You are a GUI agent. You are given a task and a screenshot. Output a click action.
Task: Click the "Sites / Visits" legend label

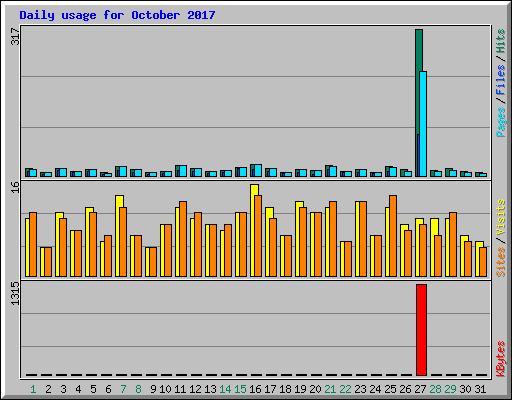pyautogui.click(x=501, y=238)
